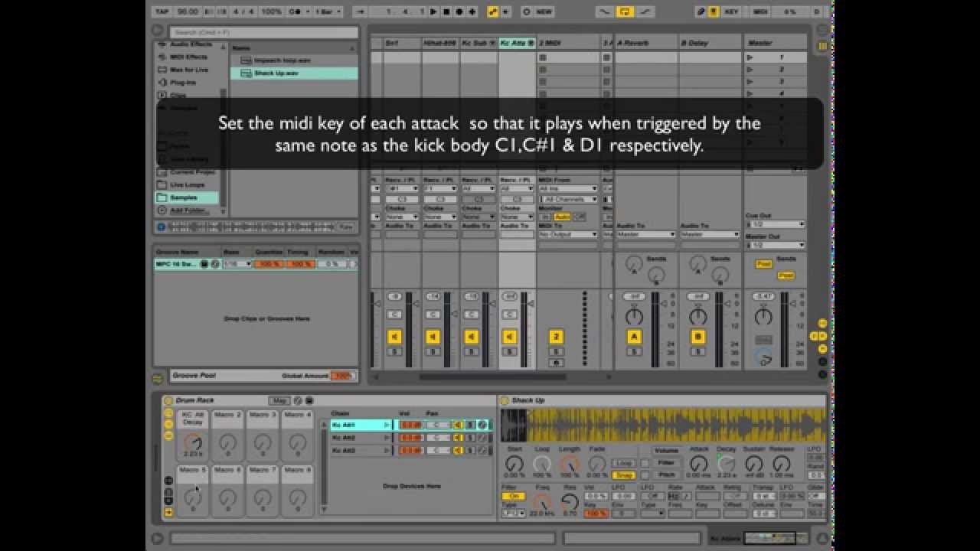
Task: Enable the MIDI map mode switch
Action: [x=759, y=11]
